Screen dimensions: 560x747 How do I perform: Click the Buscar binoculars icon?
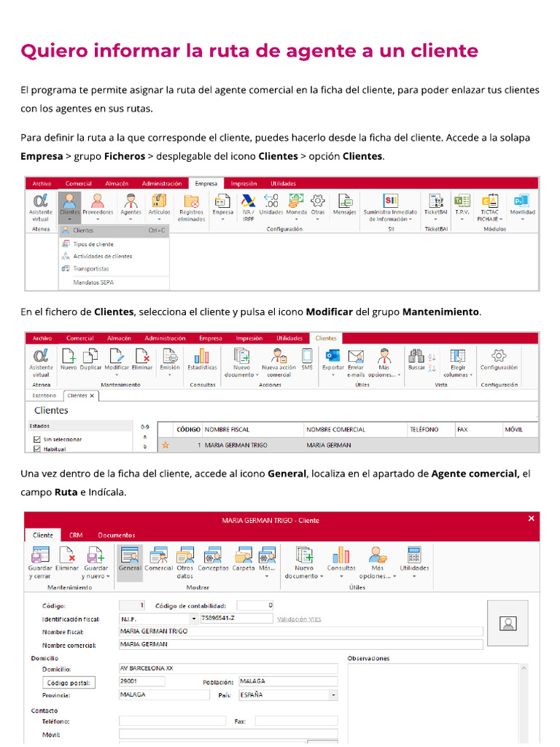[416, 359]
